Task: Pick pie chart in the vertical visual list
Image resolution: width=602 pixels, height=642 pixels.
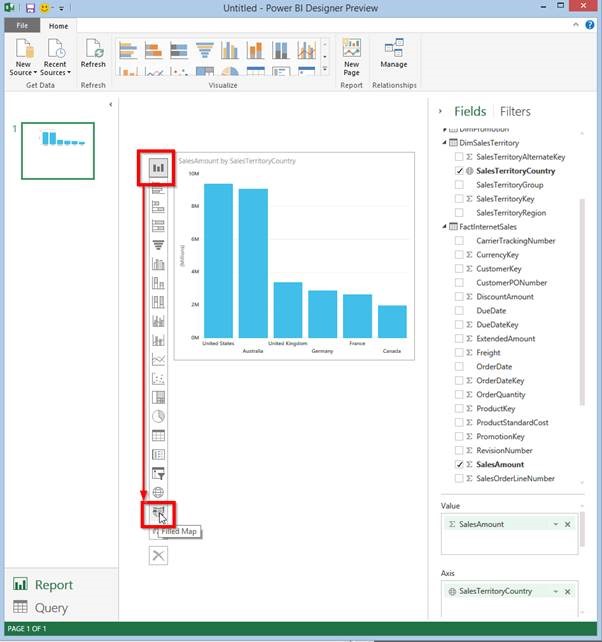Action: click(158, 416)
